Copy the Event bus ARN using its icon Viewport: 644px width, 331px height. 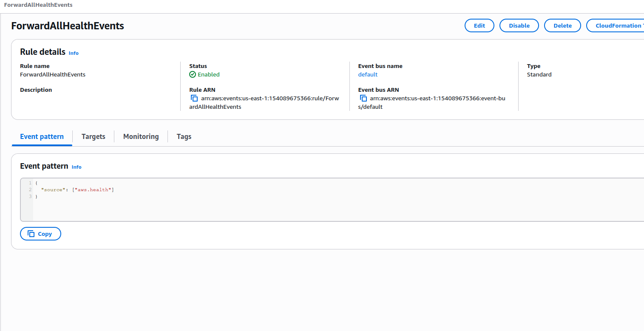pos(363,98)
